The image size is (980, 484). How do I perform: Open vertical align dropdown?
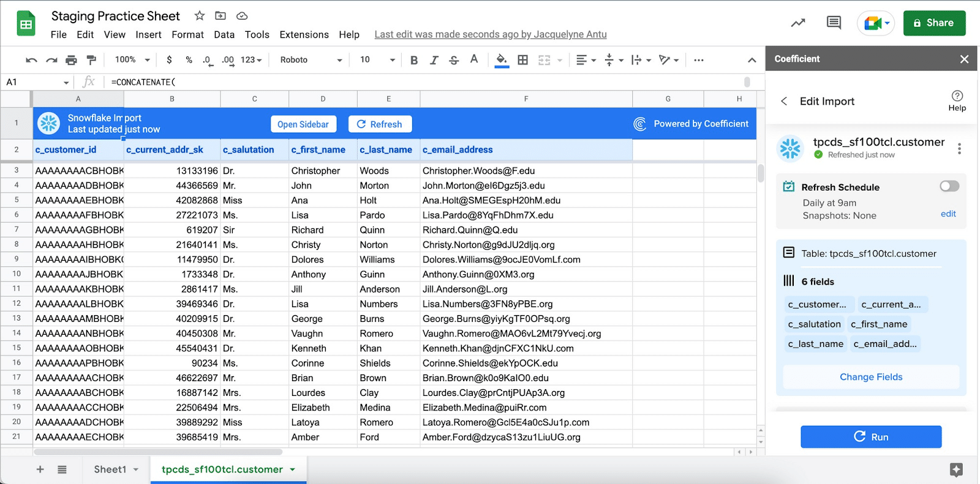[614, 60]
